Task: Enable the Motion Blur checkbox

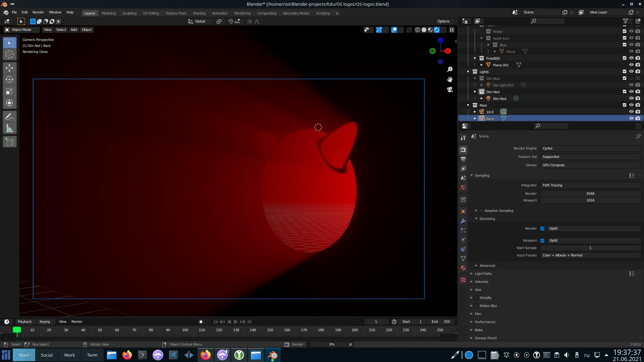Action: point(477,306)
